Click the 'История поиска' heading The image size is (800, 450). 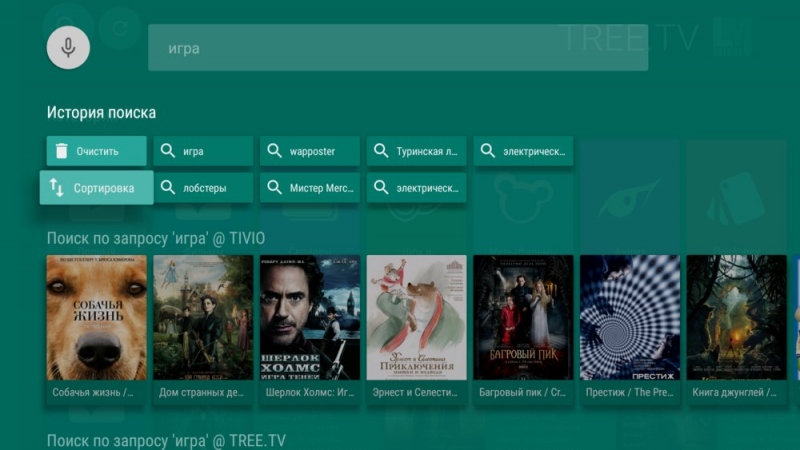click(102, 113)
